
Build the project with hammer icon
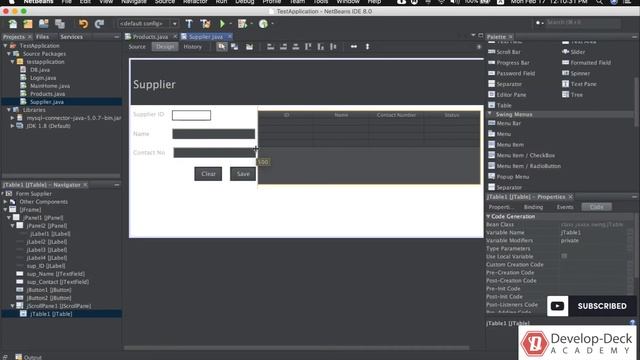pos(189,24)
